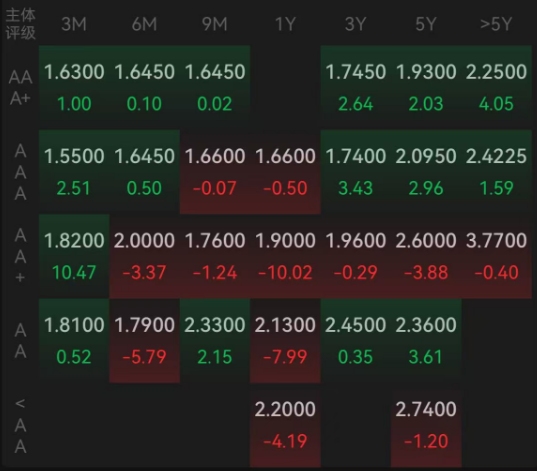Click the AA+ >5Y cell showing 3.7700
The width and height of the screenshot is (537, 471).
(496, 256)
